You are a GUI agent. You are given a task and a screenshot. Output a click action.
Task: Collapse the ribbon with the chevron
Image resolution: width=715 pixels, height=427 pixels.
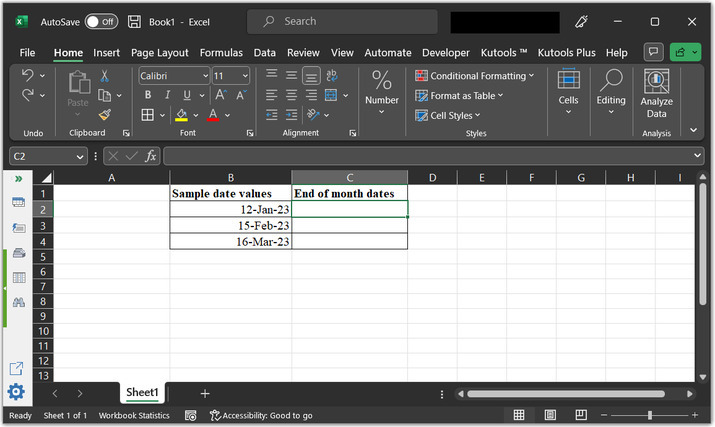pyautogui.click(x=694, y=130)
